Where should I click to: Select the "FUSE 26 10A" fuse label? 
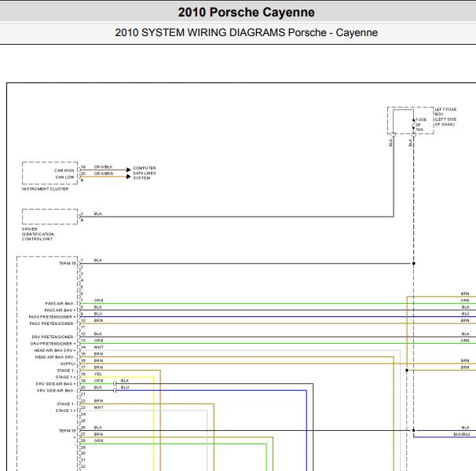(x=421, y=125)
